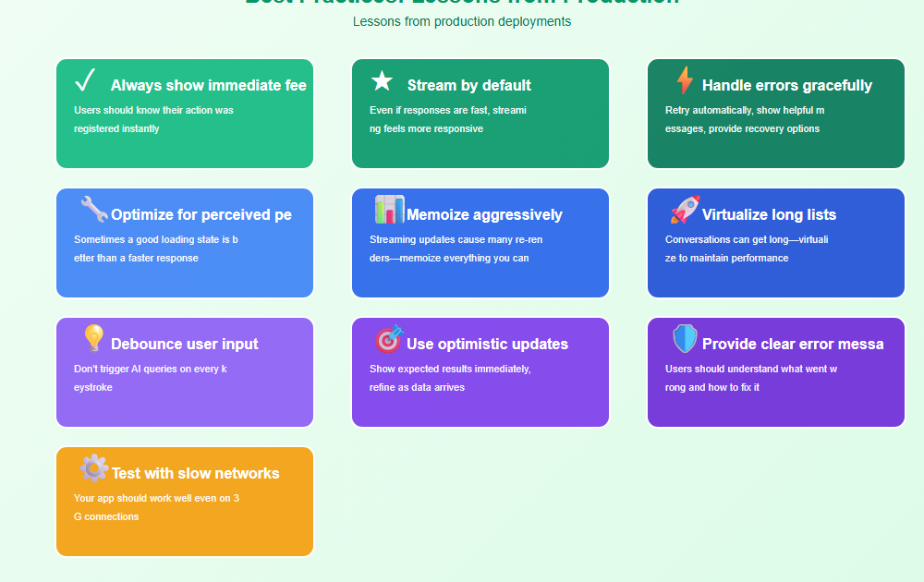The height and width of the screenshot is (582, 924).
Task: Click the wrench icon on Optimize card
Action: (x=93, y=210)
